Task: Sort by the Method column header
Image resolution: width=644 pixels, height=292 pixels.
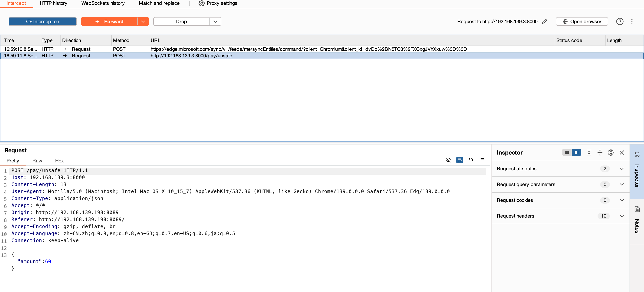Action: point(130,40)
